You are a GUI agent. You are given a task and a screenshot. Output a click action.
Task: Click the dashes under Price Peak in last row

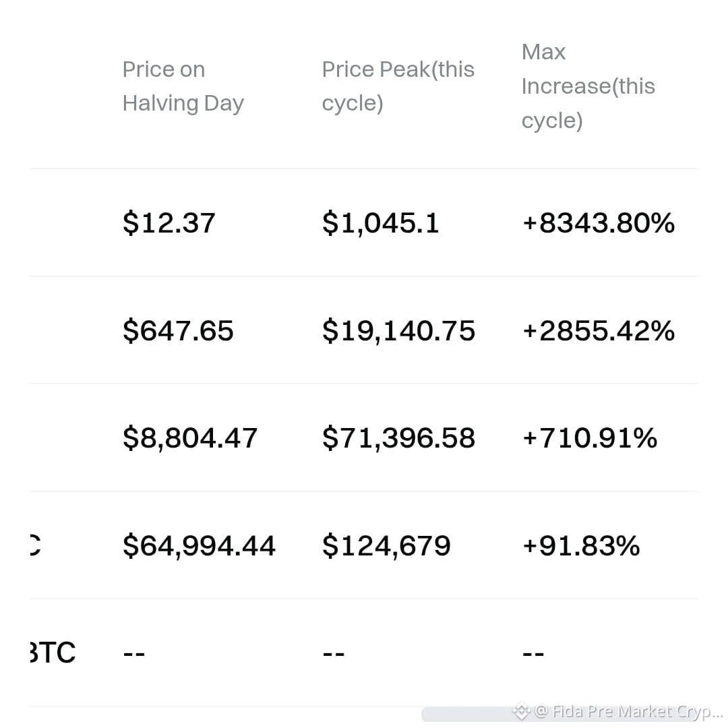(334, 653)
